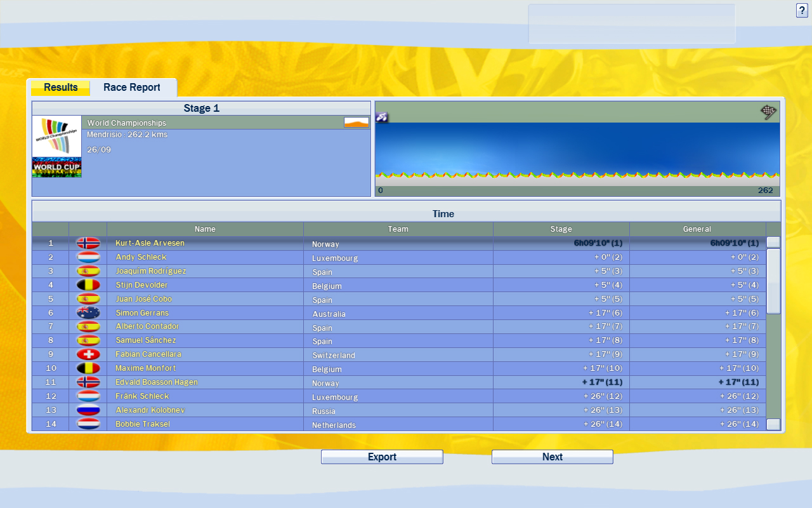Screen dimensions: 812x508
Task: Click Russia flag beside Alexandr Kolobnev
Action: [88, 410]
